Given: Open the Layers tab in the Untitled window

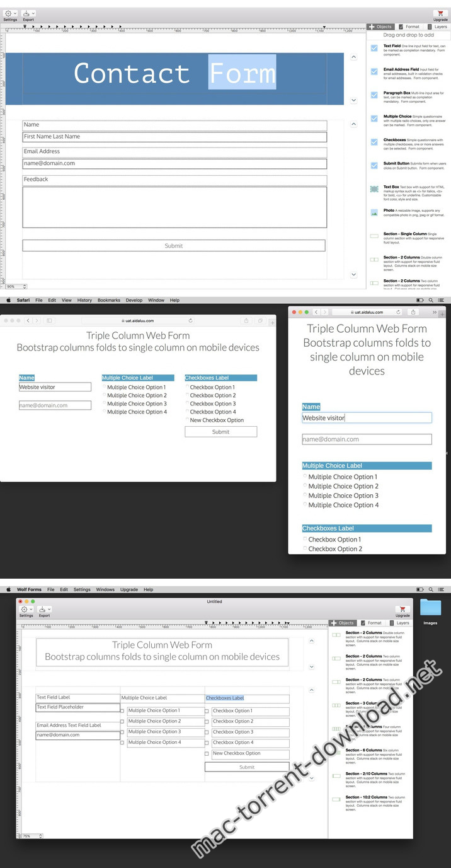Looking at the screenshot, I should 400,623.
